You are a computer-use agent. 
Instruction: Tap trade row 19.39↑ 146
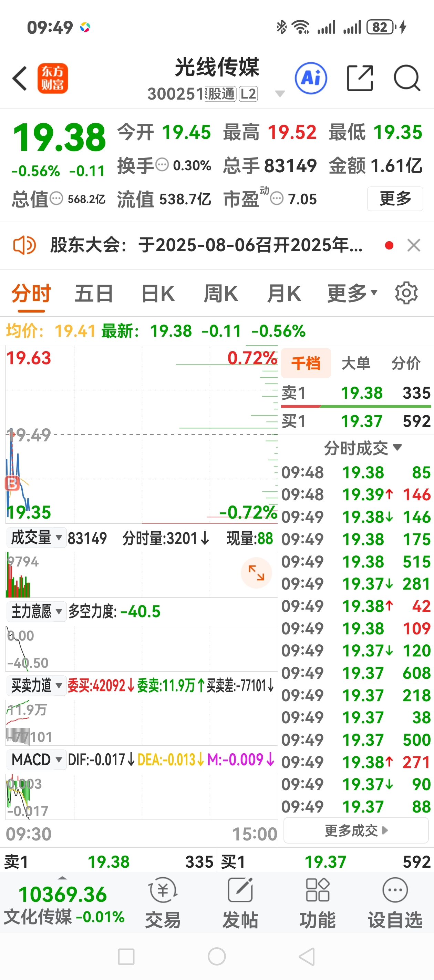[x=356, y=494]
